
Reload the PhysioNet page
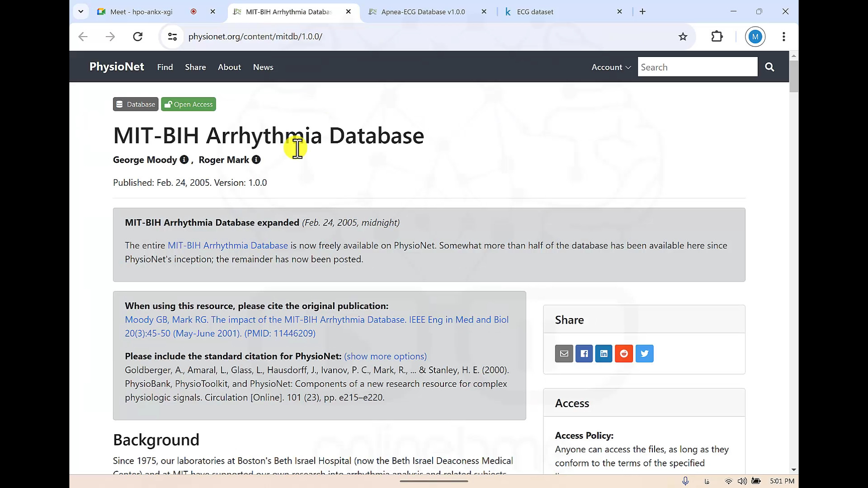[x=138, y=37]
